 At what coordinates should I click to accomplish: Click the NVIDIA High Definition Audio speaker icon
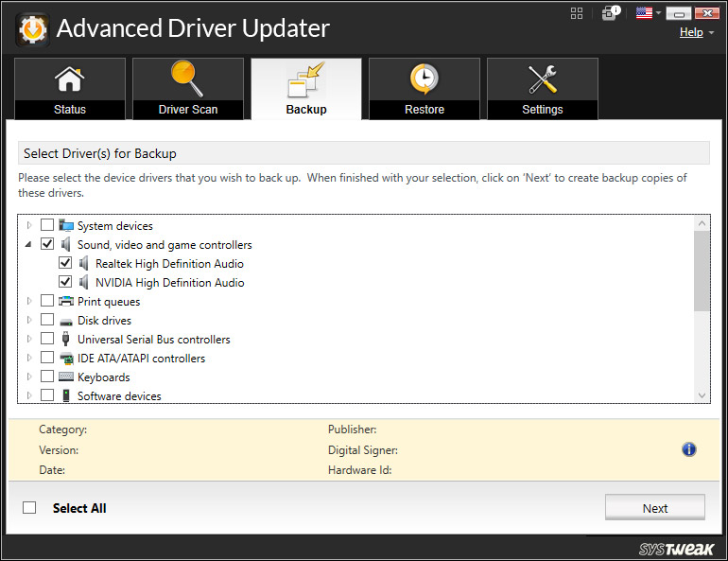tap(83, 282)
